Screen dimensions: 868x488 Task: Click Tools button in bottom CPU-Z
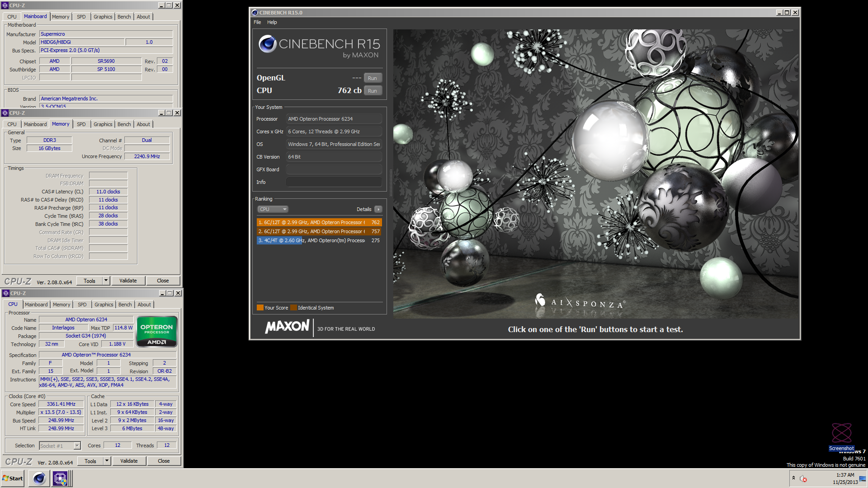90,461
